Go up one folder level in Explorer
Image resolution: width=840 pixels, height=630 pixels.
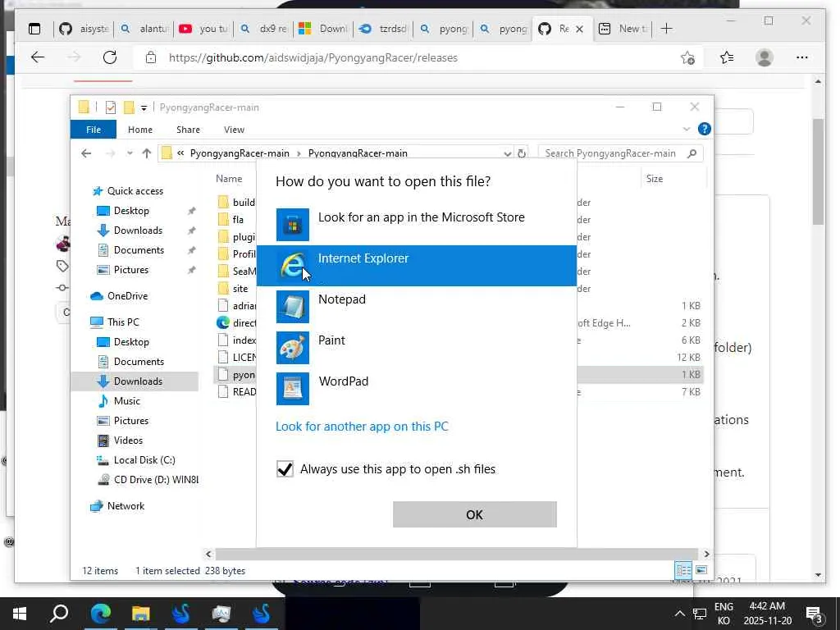pyautogui.click(x=146, y=153)
